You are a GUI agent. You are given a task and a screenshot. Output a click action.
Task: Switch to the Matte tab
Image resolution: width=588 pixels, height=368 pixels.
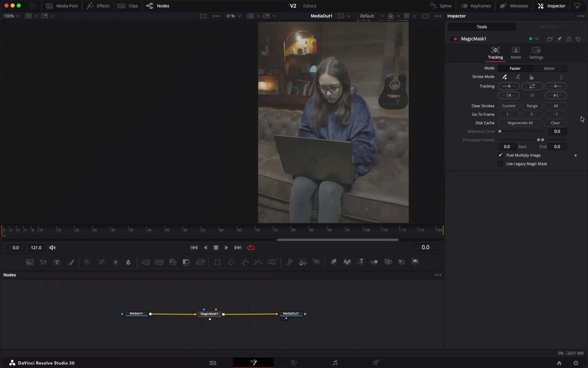tap(515, 53)
